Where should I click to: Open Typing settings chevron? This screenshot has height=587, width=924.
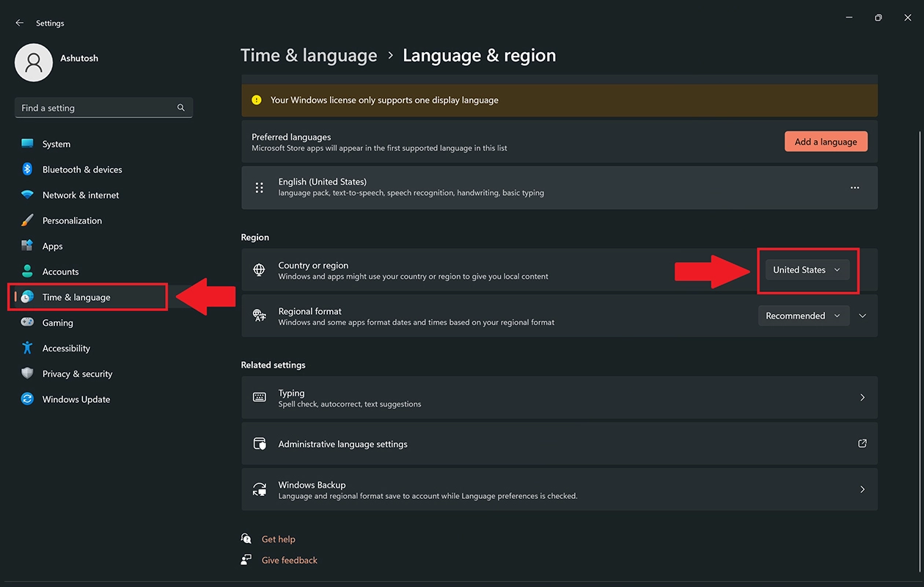[862, 398]
